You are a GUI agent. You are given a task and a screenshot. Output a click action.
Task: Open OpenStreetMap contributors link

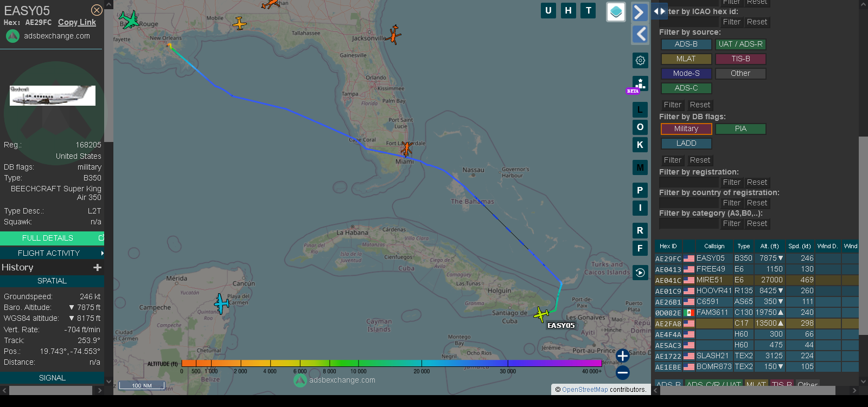[585, 390]
